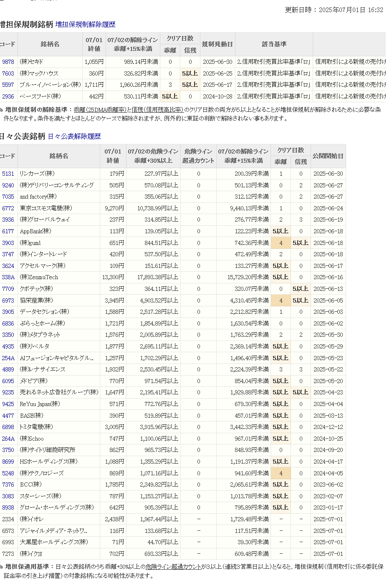Screen dimensions: 392x583
Task: Open stock code 5597 for ブルーイノベーション
Action: 8,85
